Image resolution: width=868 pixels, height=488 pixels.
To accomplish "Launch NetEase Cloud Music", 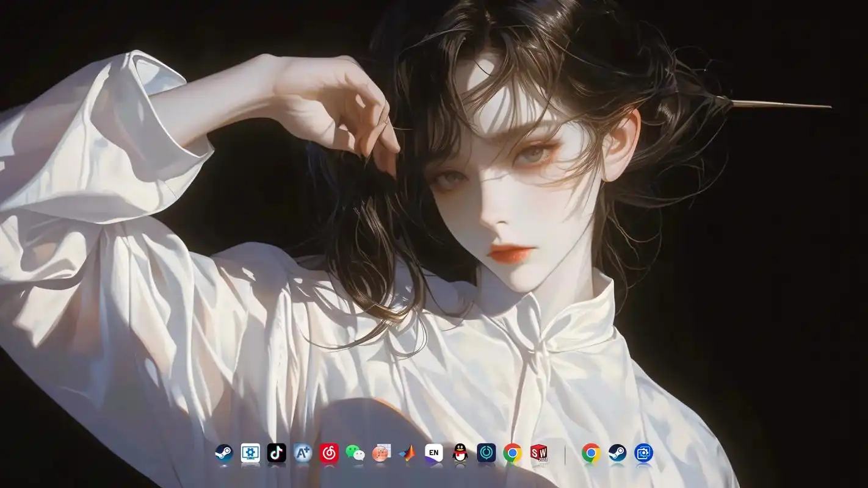I will 329,453.
